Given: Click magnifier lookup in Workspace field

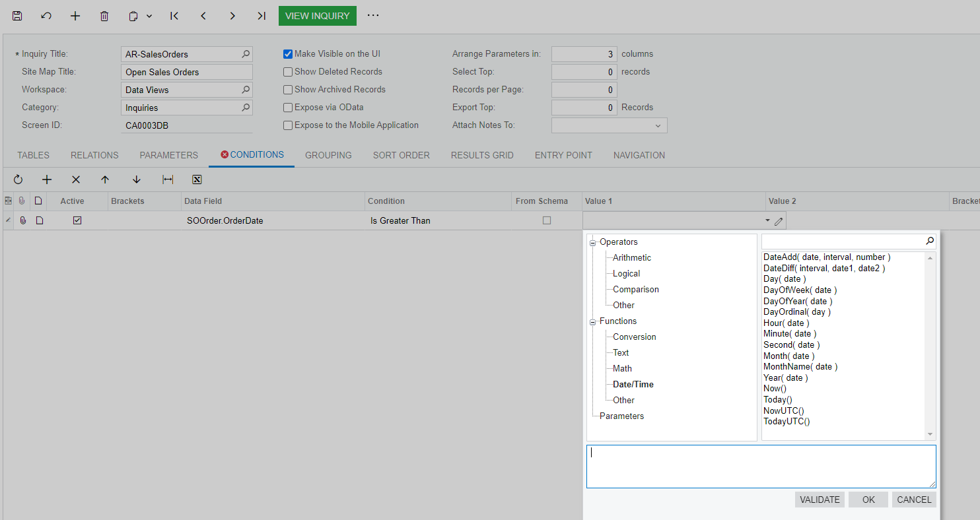Looking at the screenshot, I should tap(246, 90).
